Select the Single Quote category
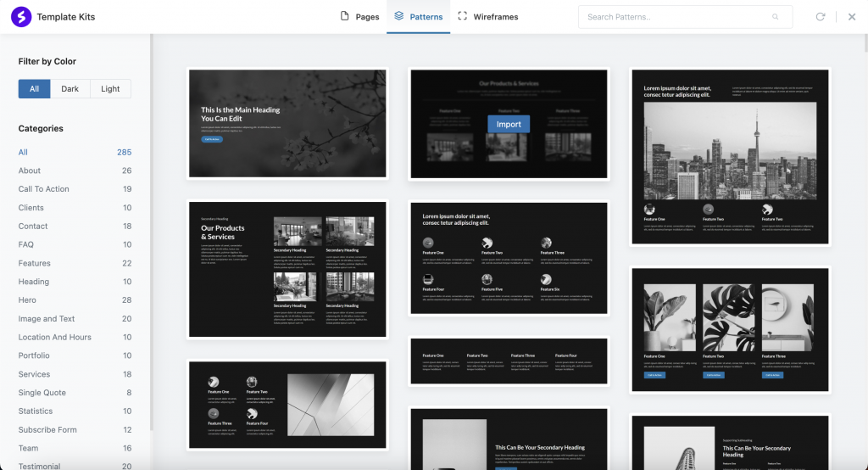The image size is (868, 470). (75, 393)
